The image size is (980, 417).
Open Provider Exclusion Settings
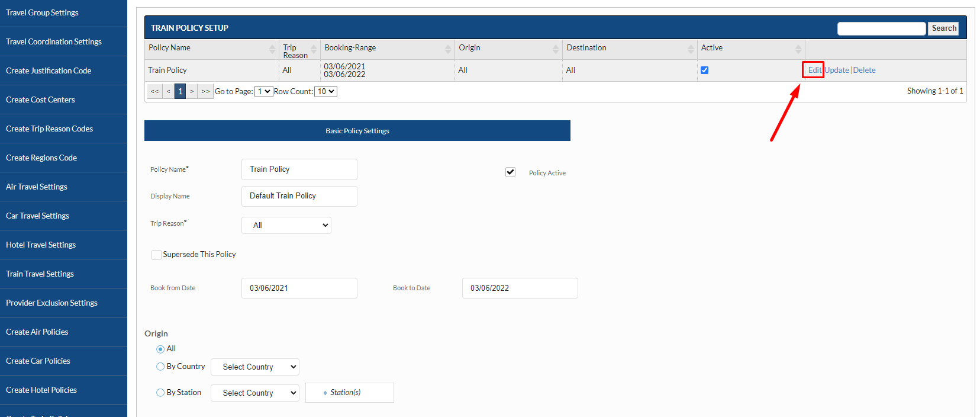[x=63, y=303]
